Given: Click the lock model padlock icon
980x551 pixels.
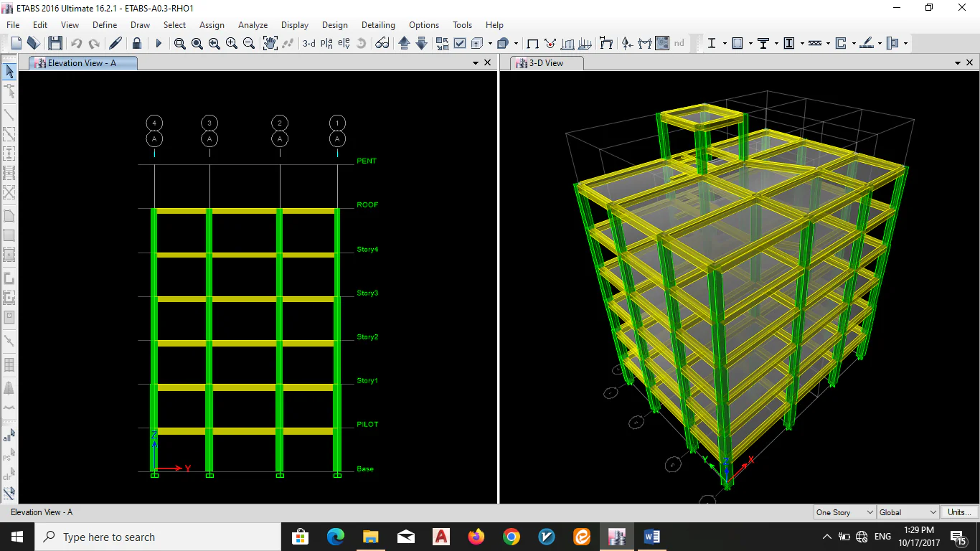Looking at the screenshot, I should pos(136,43).
